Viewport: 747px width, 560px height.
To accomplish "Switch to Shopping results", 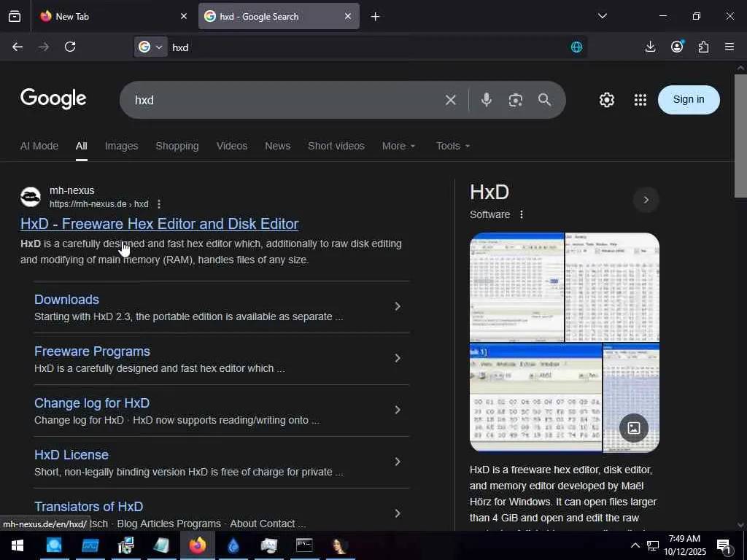I will pos(177,146).
